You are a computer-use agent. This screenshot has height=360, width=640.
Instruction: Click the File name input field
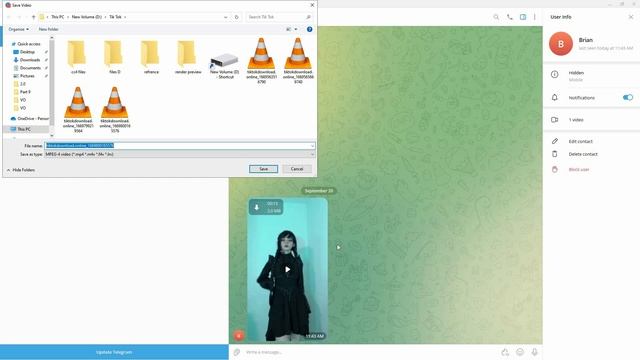(x=178, y=146)
